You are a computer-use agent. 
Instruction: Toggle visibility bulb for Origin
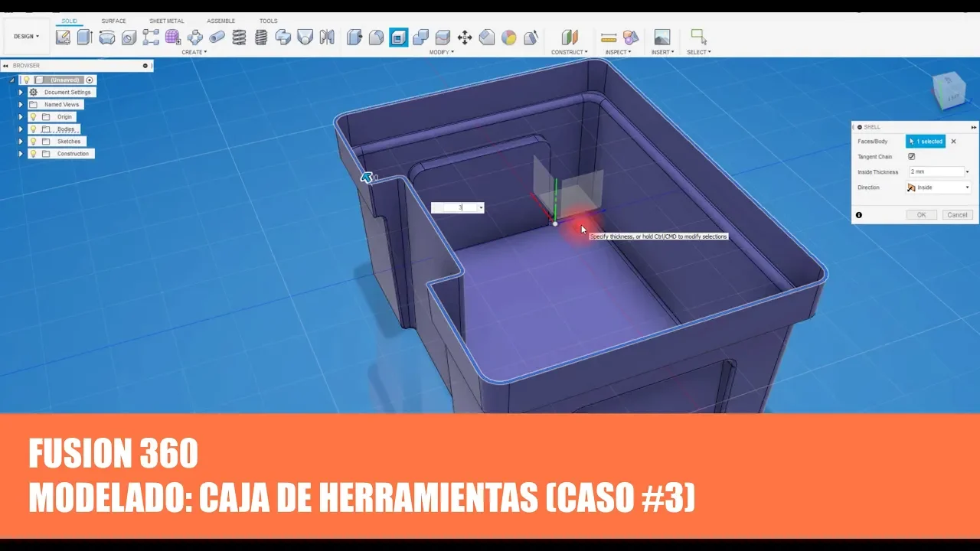[33, 117]
